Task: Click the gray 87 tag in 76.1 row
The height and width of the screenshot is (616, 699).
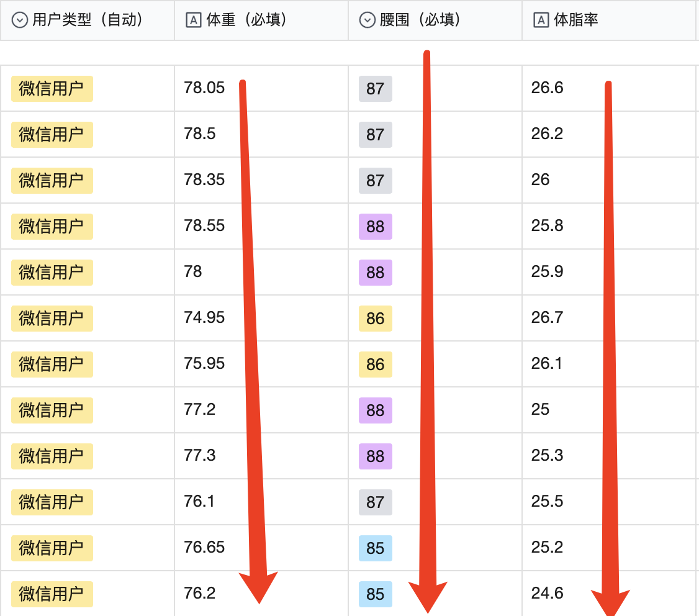Action: click(x=375, y=502)
